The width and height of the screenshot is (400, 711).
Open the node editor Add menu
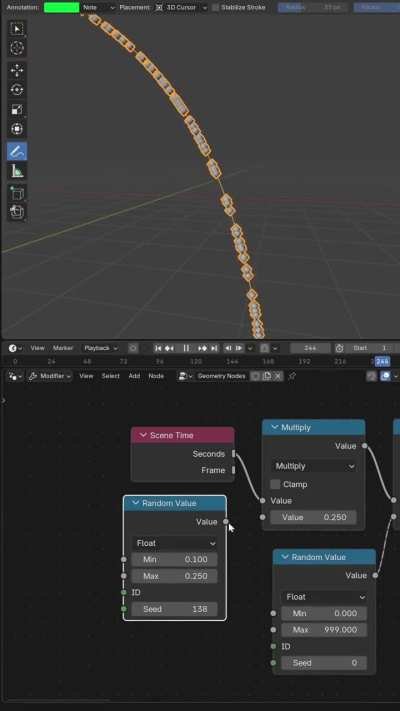(x=134, y=376)
